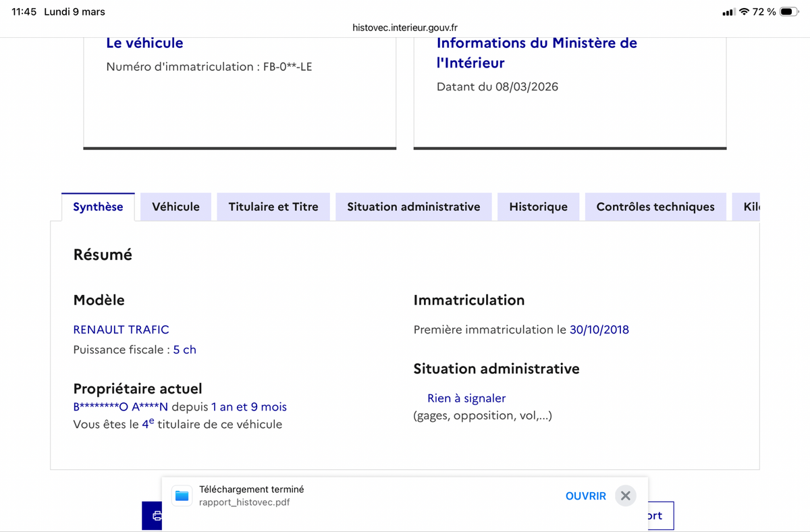Tap the blue folder icon in download banner
Viewport: 810px width, 532px height.
click(x=182, y=496)
